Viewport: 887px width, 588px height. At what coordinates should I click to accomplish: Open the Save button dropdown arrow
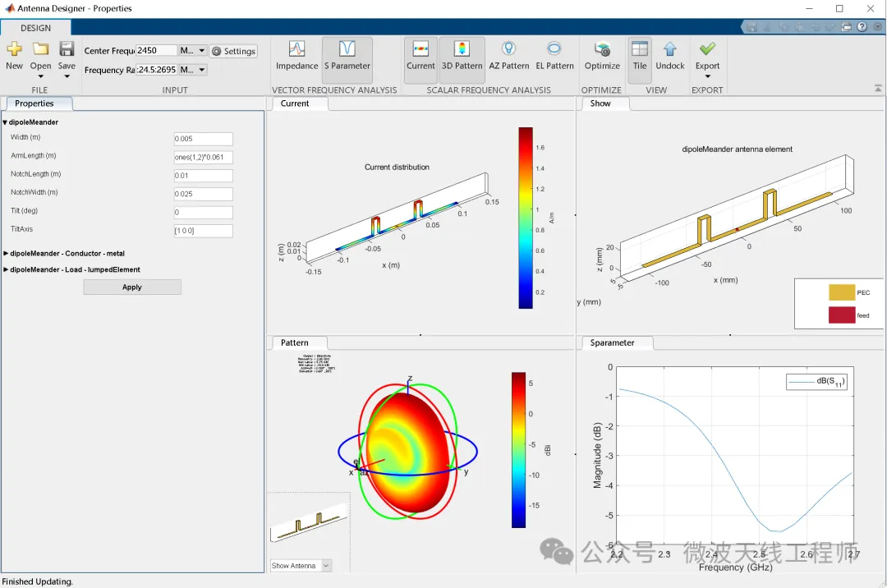tap(67, 76)
